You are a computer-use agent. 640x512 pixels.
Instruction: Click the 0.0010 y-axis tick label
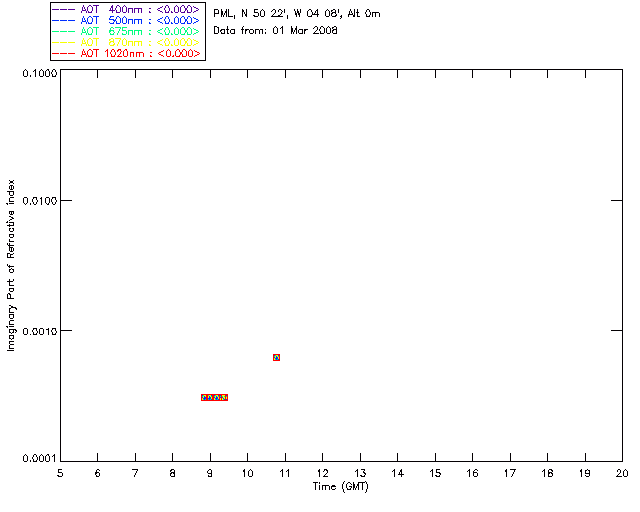(40, 331)
